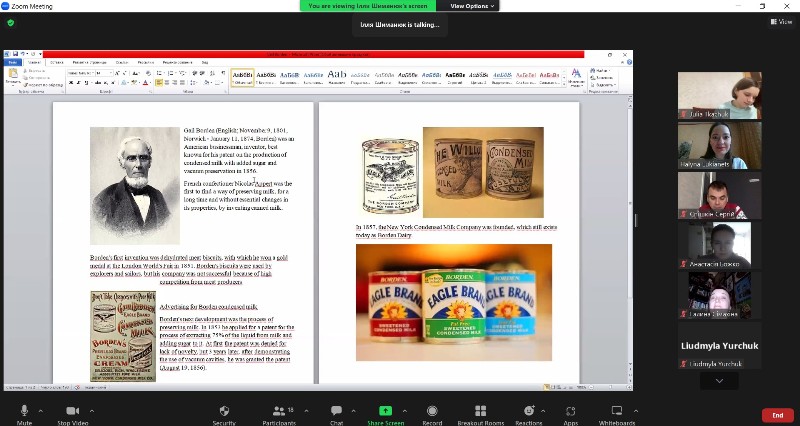This screenshot has width=800, height=426.
Task: Click the green Share Screen icon
Action: 385,411
